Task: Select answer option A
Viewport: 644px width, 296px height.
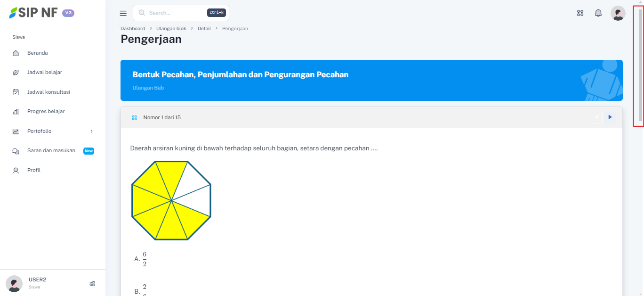Action: (x=141, y=259)
